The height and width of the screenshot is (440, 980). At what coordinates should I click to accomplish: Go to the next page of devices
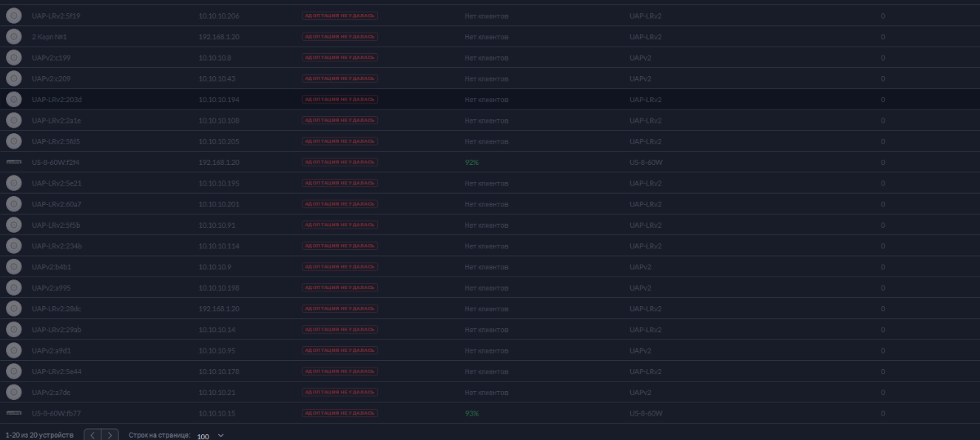[x=109, y=435]
